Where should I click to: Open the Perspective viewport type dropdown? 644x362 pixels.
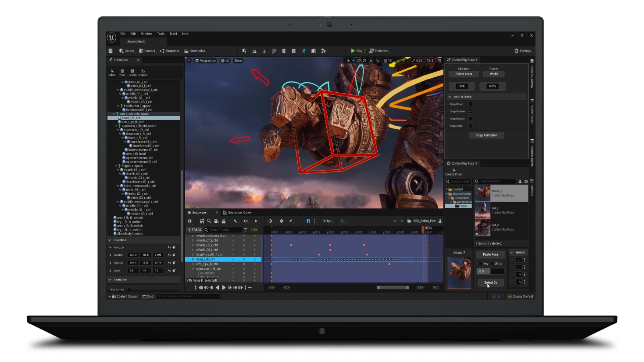tap(206, 61)
